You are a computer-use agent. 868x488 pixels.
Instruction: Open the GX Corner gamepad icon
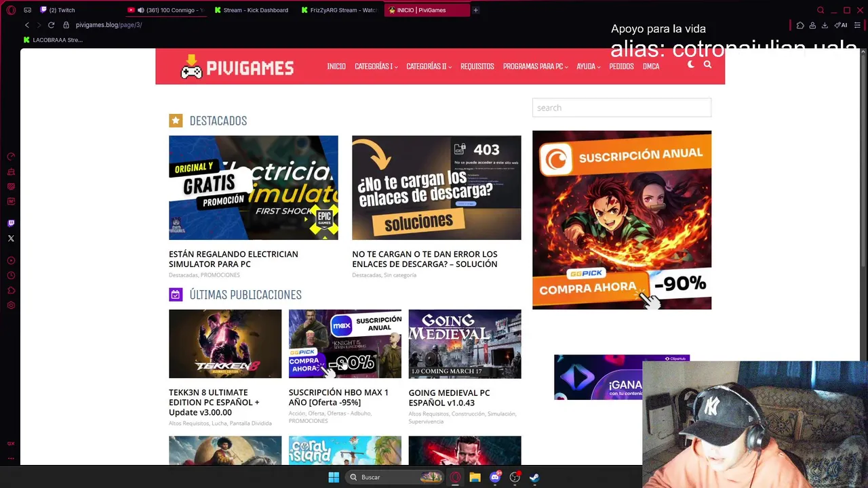click(x=27, y=10)
